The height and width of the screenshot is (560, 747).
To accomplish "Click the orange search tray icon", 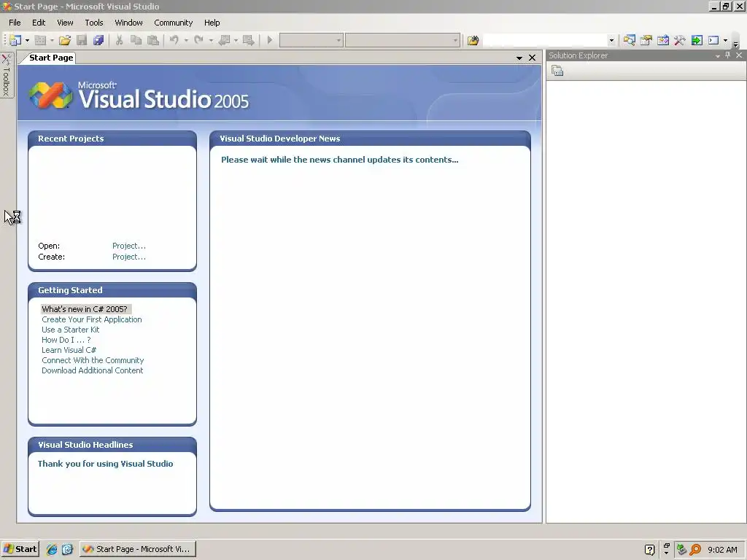I will (x=695, y=550).
